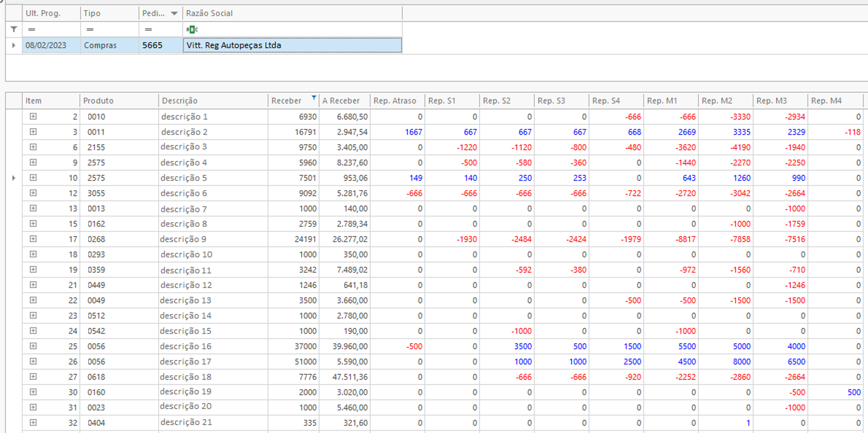This screenshot has height=433, width=868.
Task: Expand detail row for descrição 9
Action: tap(33, 239)
